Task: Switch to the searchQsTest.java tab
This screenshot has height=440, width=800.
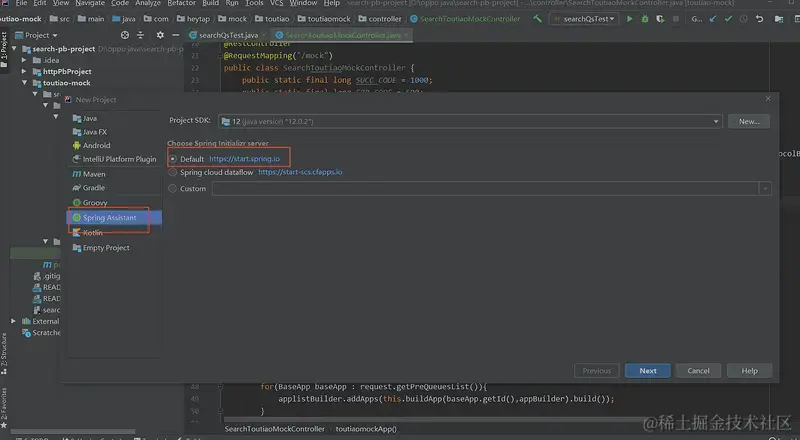Action: point(228,35)
